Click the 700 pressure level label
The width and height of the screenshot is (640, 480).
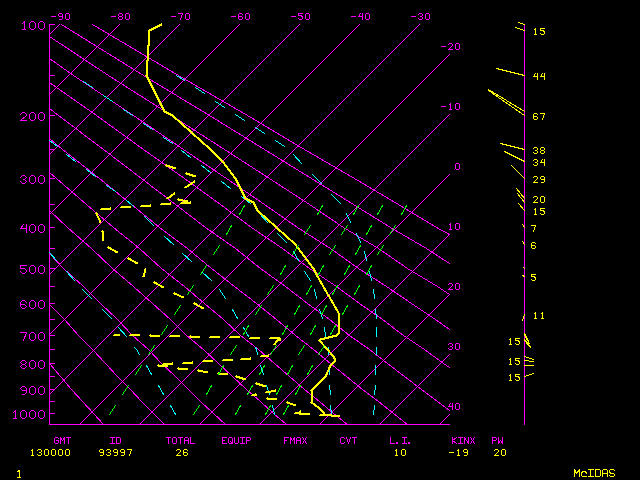pos(33,336)
